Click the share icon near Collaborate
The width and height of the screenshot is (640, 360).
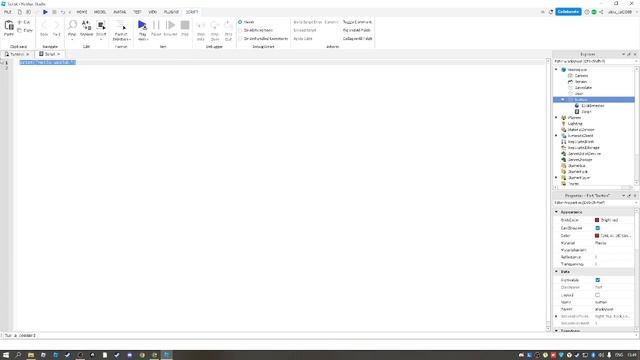click(601, 12)
